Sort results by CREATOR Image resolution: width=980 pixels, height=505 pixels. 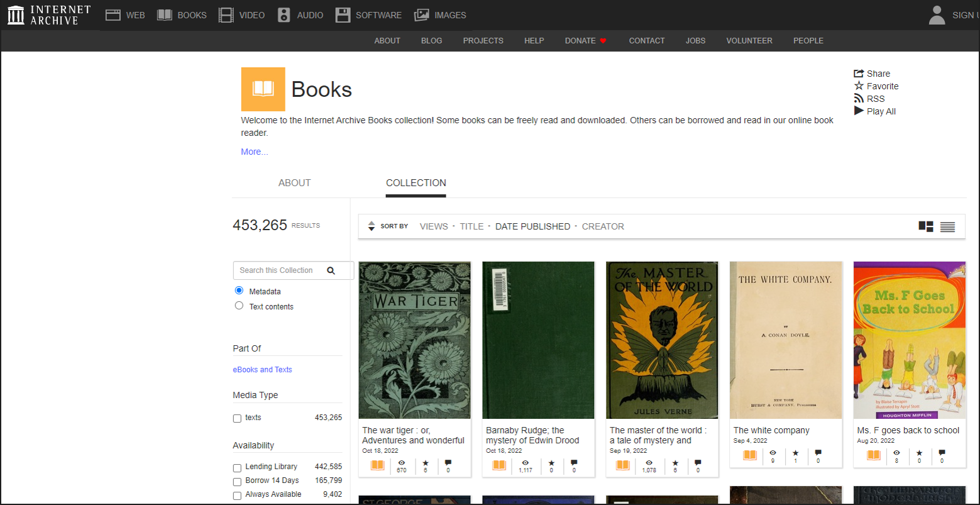[x=603, y=226]
